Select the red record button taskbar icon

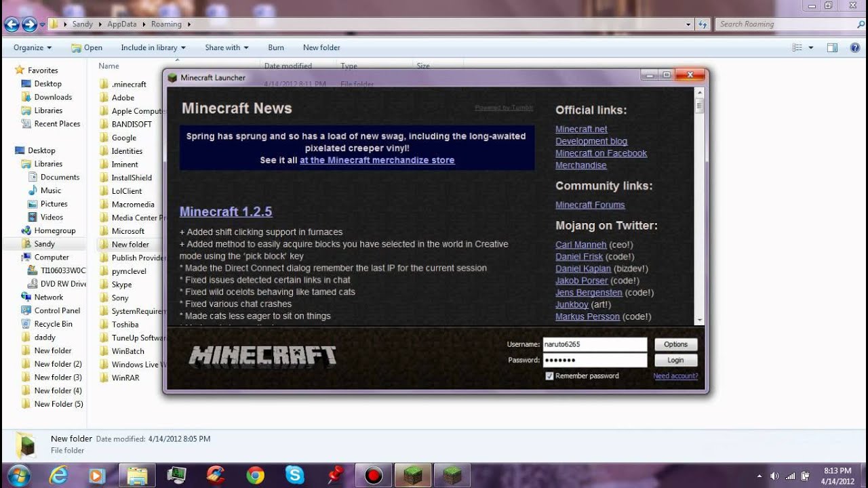pyautogui.click(x=373, y=476)
